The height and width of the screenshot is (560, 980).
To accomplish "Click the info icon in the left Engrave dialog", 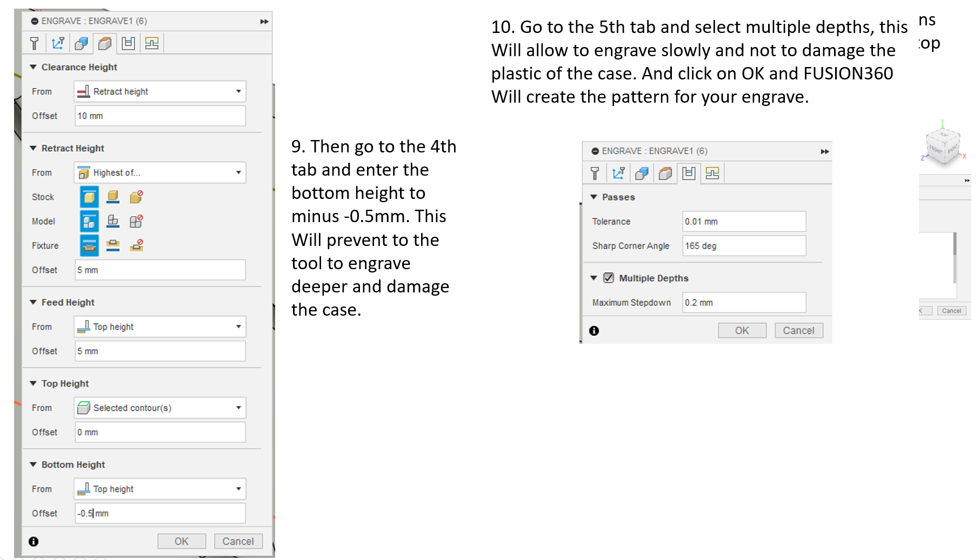I will [x=34, y=541].
